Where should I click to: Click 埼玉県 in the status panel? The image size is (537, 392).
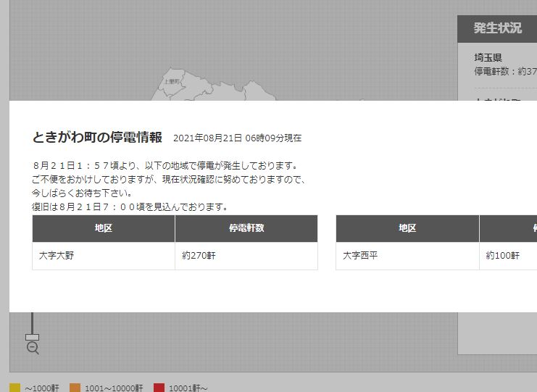pyautogui.click(x=488, y=57)
